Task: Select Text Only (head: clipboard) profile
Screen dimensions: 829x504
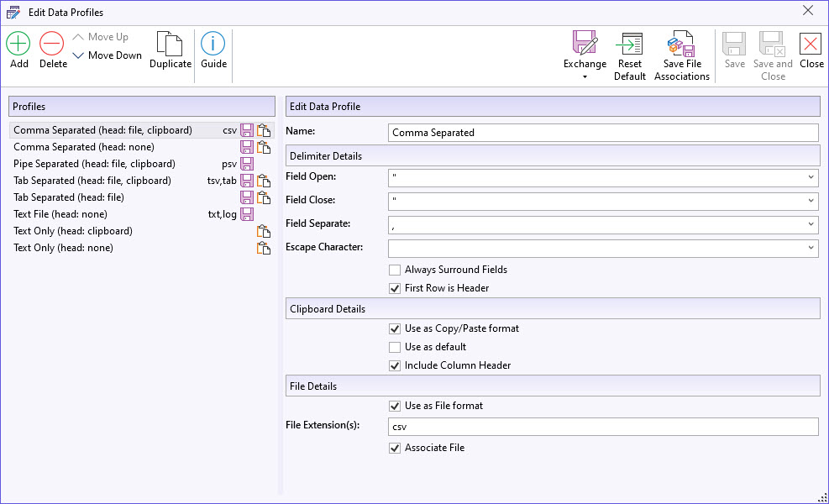Action: 142,231
